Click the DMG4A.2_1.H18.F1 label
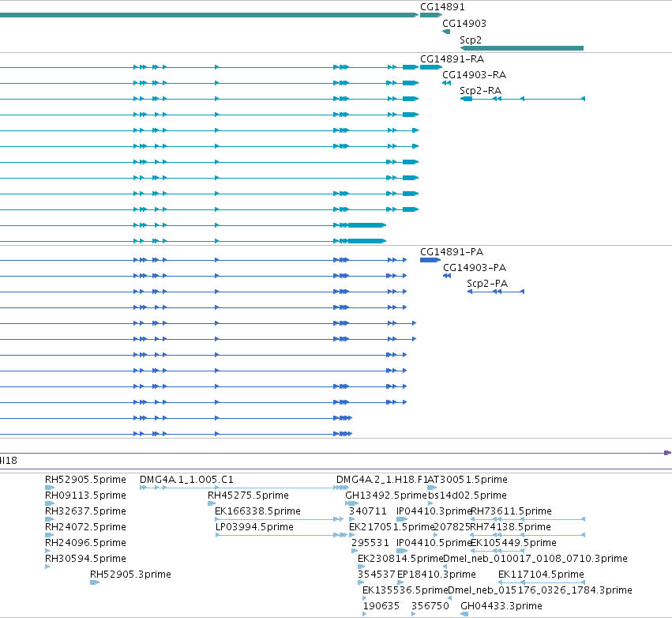This screenshot has width=672, height=618. tap(382, 480)
